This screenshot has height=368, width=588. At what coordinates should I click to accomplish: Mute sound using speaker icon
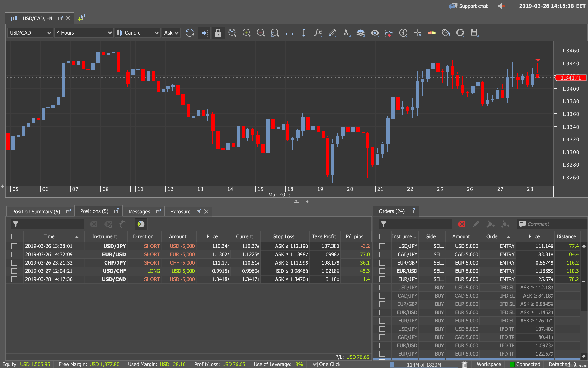click(501, 6)
